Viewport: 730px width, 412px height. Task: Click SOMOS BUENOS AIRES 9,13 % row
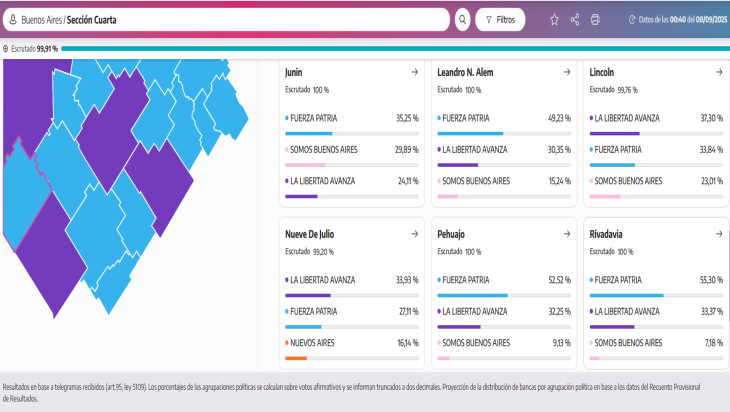(504, 343)
